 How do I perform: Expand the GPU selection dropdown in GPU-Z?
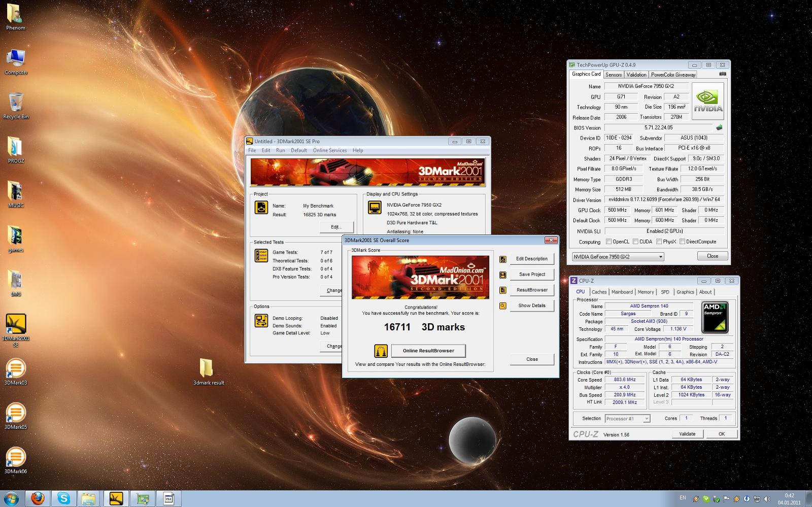click(x=660, y=257)
